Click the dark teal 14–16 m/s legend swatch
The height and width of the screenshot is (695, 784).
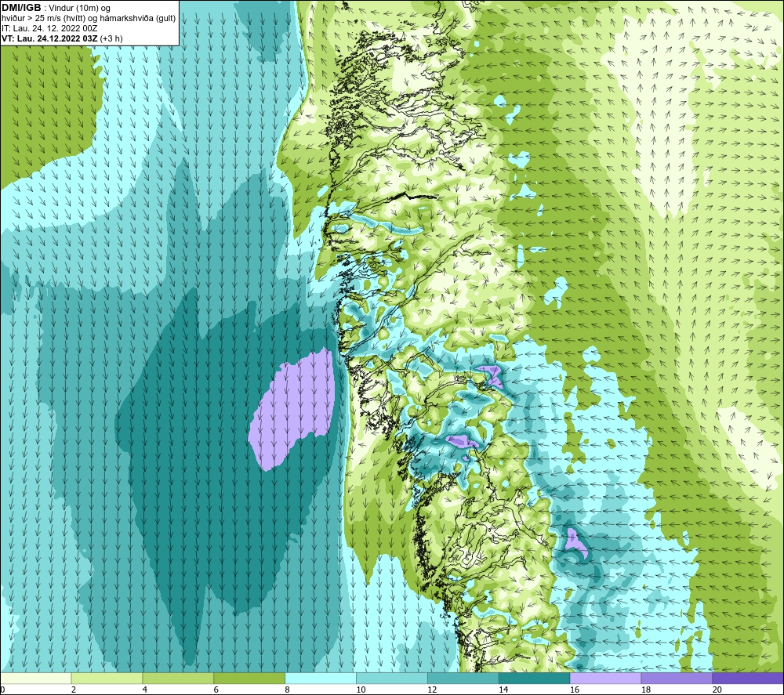534,678
